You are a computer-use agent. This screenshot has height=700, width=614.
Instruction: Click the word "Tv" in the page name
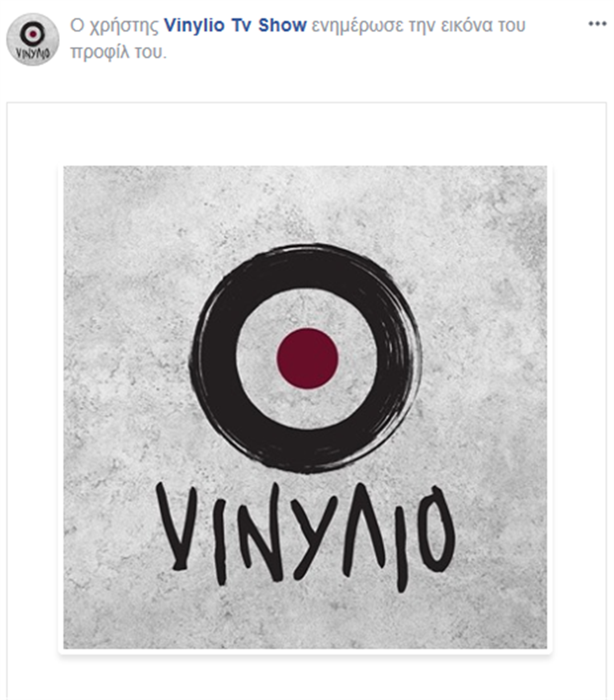pyautogui.click(x=241, y=25)
